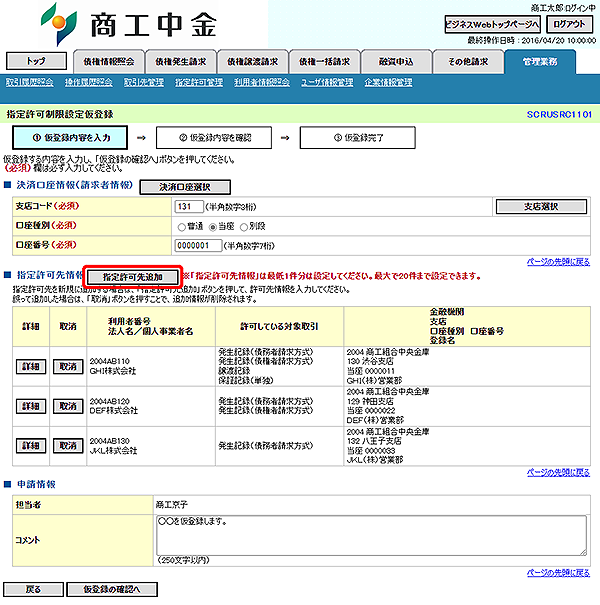Select the 別段 account type radio
600x605 pixels.
click(x=243, y=227)
